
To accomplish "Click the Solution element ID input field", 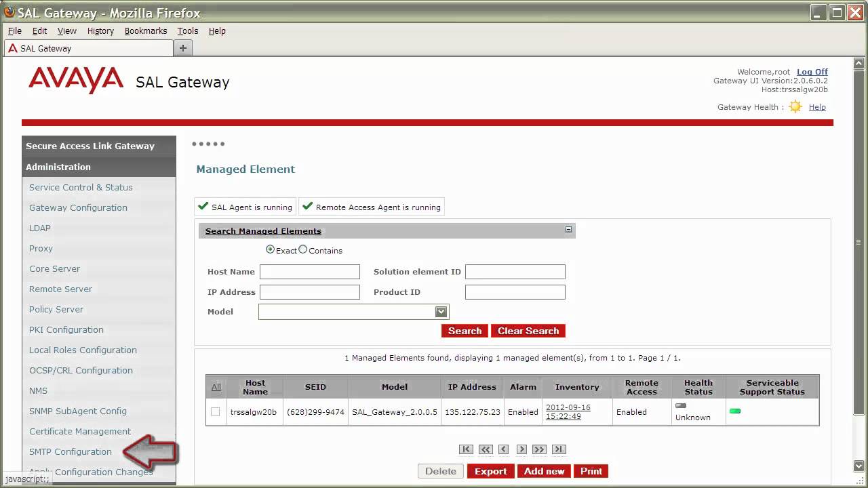I will [x=515, y=272].
